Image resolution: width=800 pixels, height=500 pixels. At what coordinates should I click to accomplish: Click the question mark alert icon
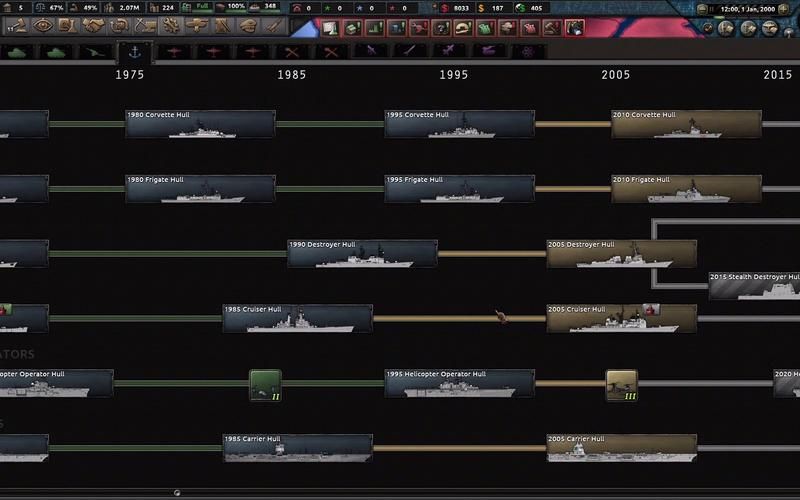(x=441, y=28)
